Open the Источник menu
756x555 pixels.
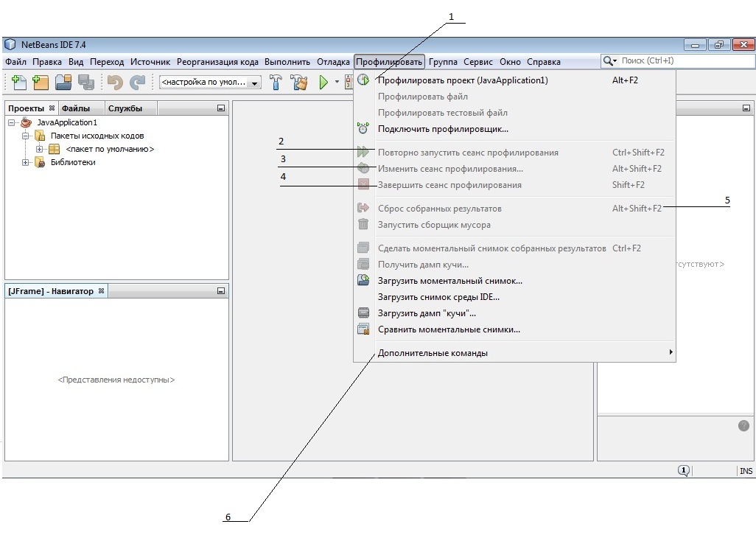coord(150,62)
